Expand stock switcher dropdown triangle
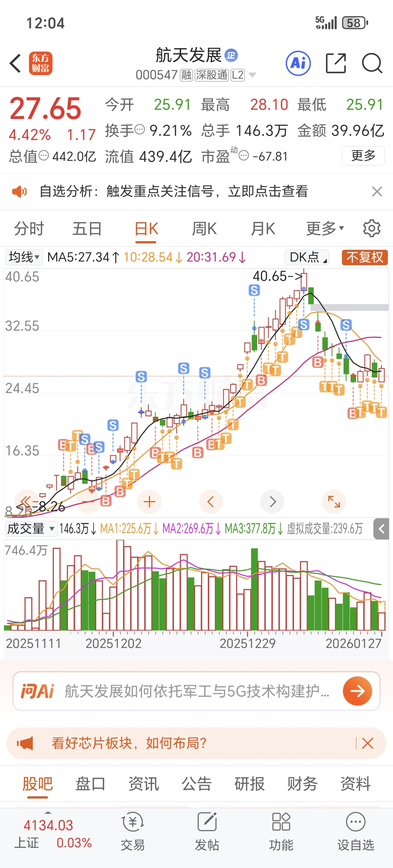The image size is (393, 868). point(252,75)
